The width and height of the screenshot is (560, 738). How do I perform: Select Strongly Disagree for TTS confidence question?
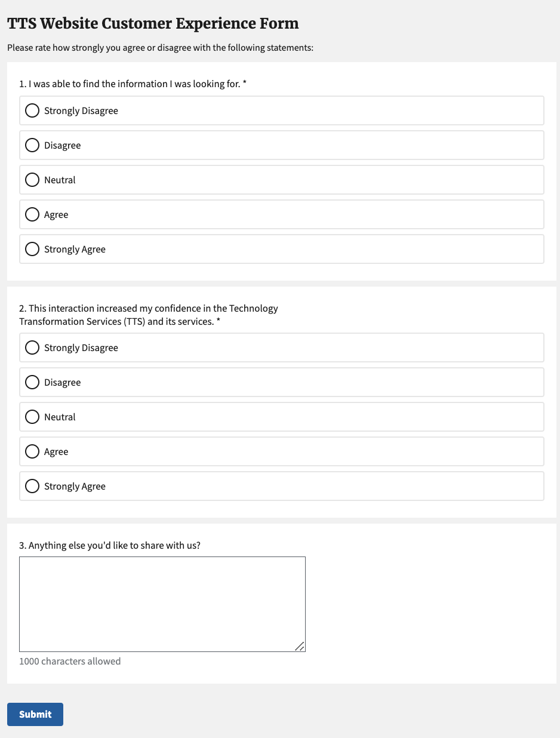pos(32,348)
